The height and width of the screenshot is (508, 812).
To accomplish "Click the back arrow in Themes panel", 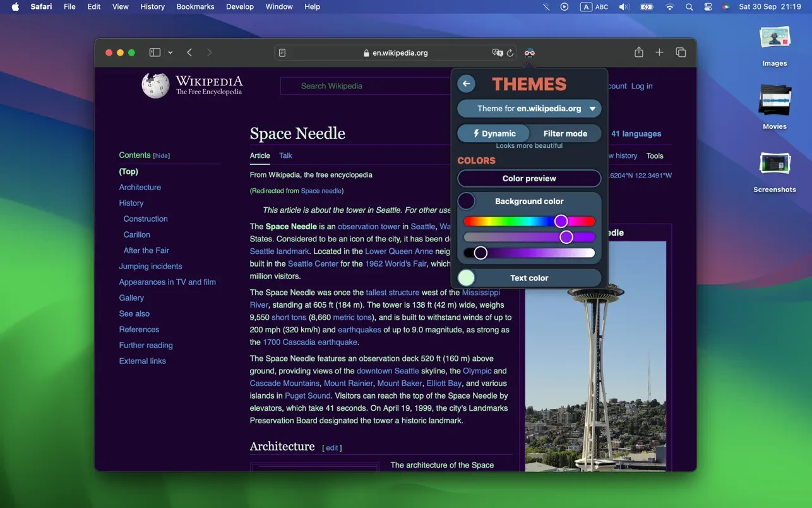I will (466, 84).
